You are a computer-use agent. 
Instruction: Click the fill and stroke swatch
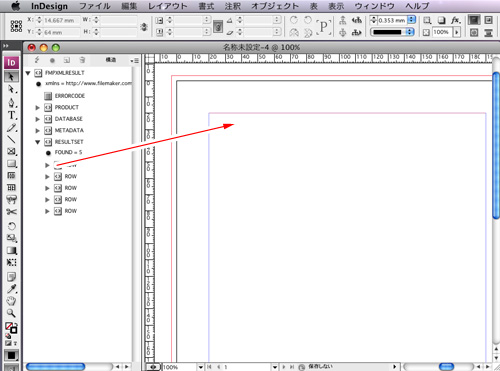tap(11, 328)
